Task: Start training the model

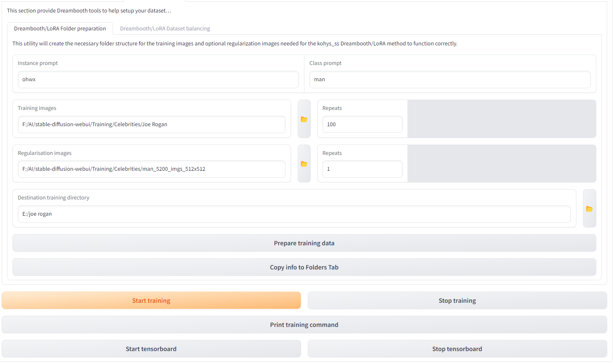Action: pos(151,301)
